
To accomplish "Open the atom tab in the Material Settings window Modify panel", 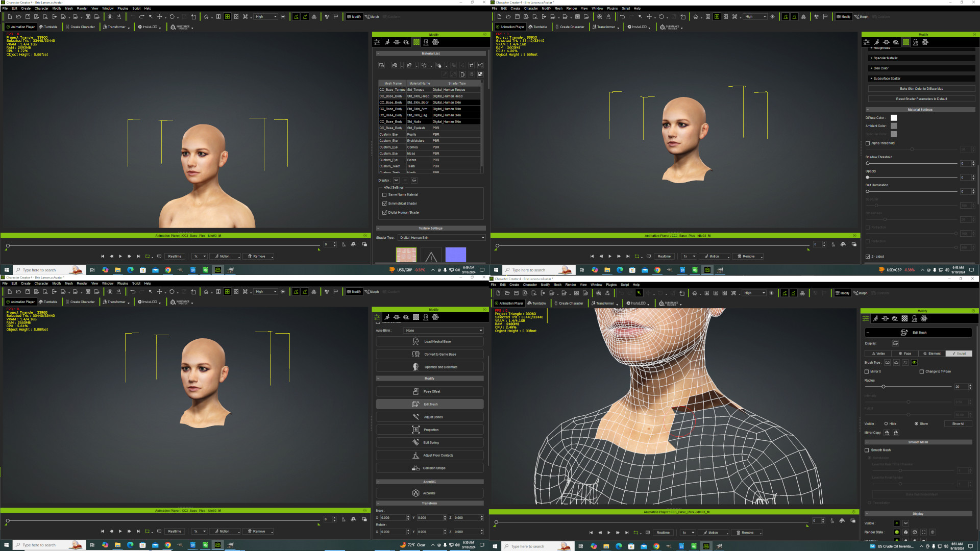I will point(925,42).
